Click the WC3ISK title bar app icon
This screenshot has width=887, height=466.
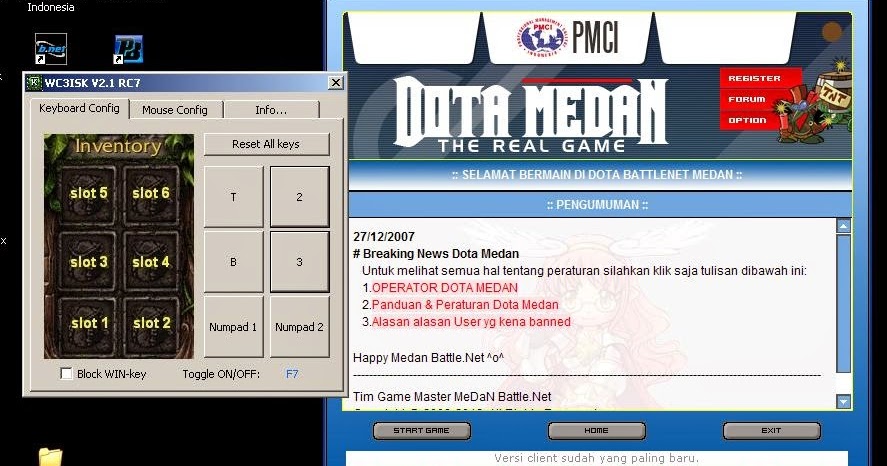coord(34,83)
